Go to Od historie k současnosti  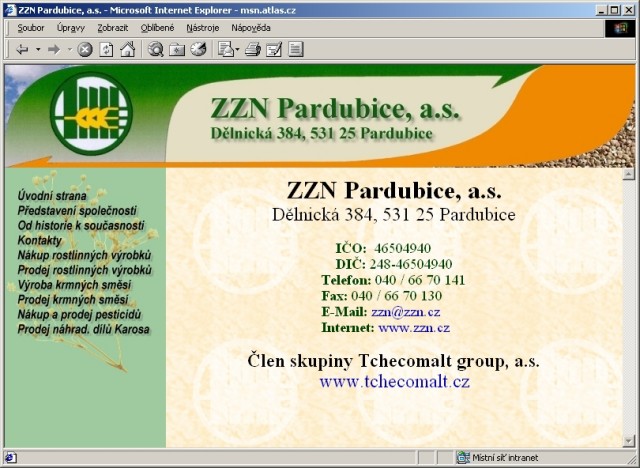click(x=81, y=225)
